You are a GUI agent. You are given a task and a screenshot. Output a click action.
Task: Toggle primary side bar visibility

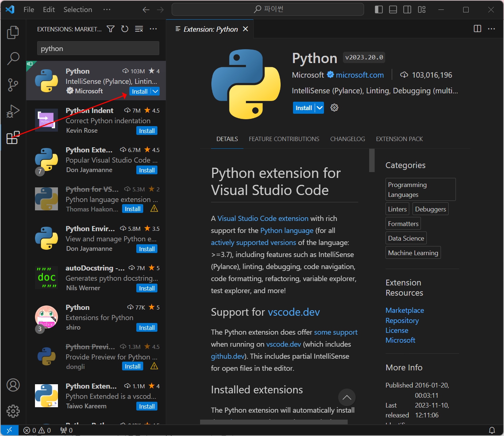coord(379,10)
